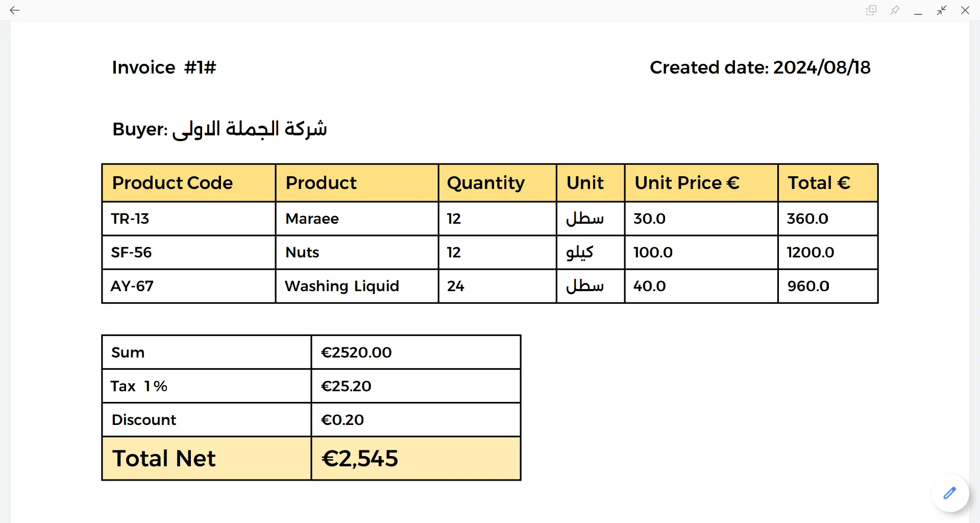Close the invoice viewer window
The width and height of the screenshot is (980, 523).
(x=965, y=10)
